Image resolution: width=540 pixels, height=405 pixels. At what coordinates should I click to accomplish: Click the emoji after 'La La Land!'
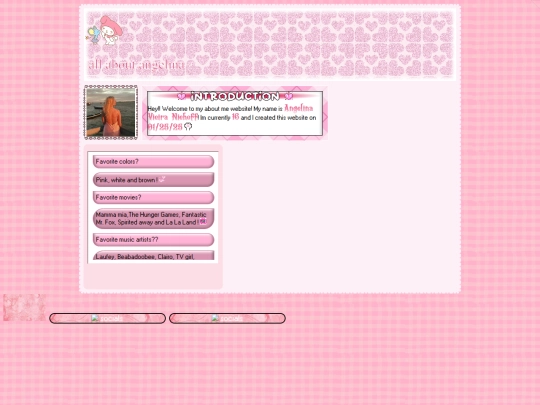pos(203,222)
